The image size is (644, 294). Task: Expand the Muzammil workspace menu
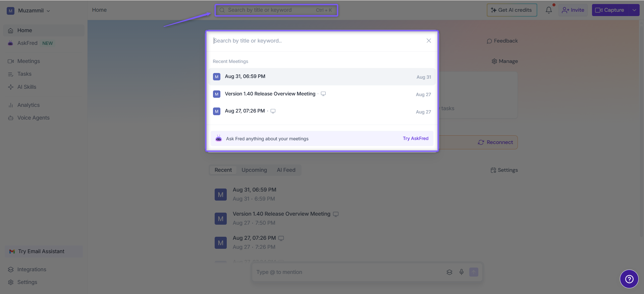pos(29,11)
